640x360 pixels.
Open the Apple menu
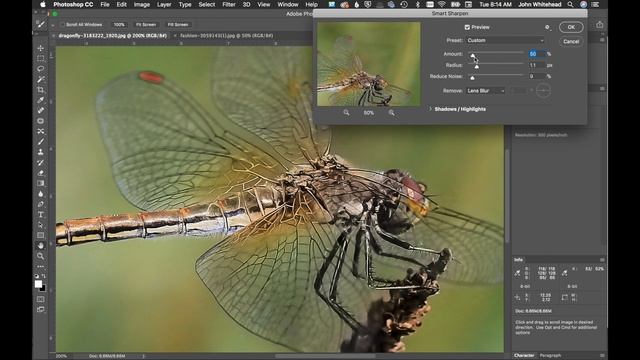pyautogui.click(x=43, y=4)
